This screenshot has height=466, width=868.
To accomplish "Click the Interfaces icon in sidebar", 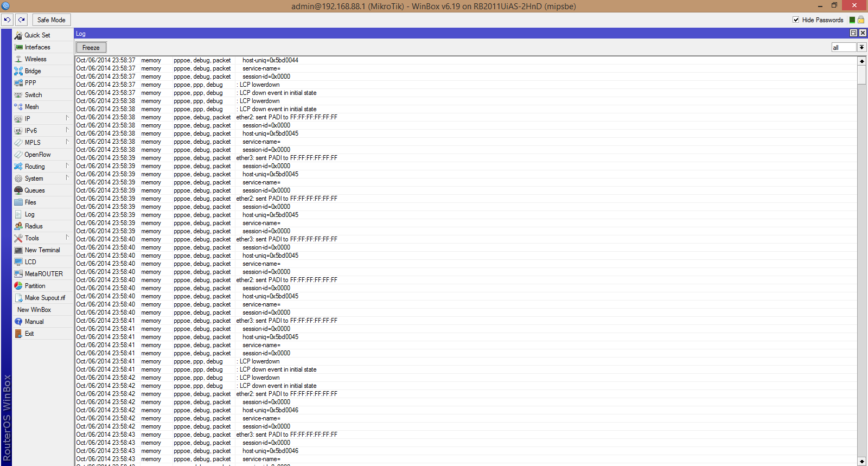I will pos(18,47).
